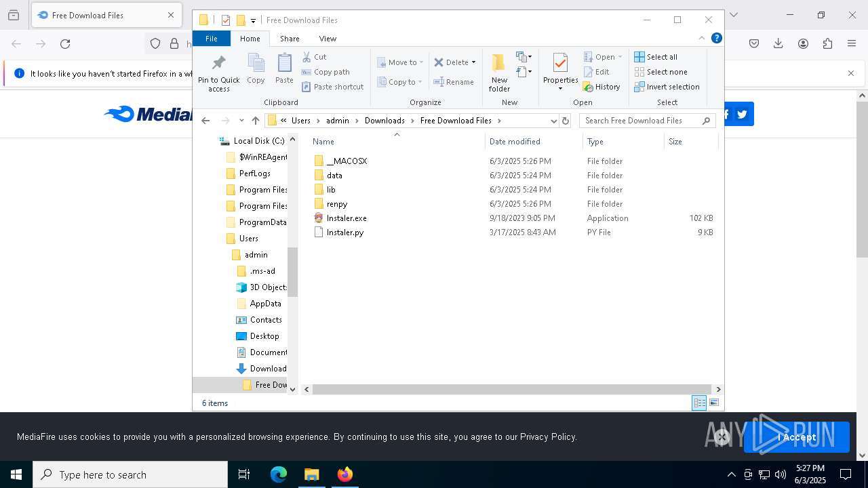The image size is (868, 488).
Task: Open Explorer help icon
Action: pyautogui.click(x=716, y=38)
